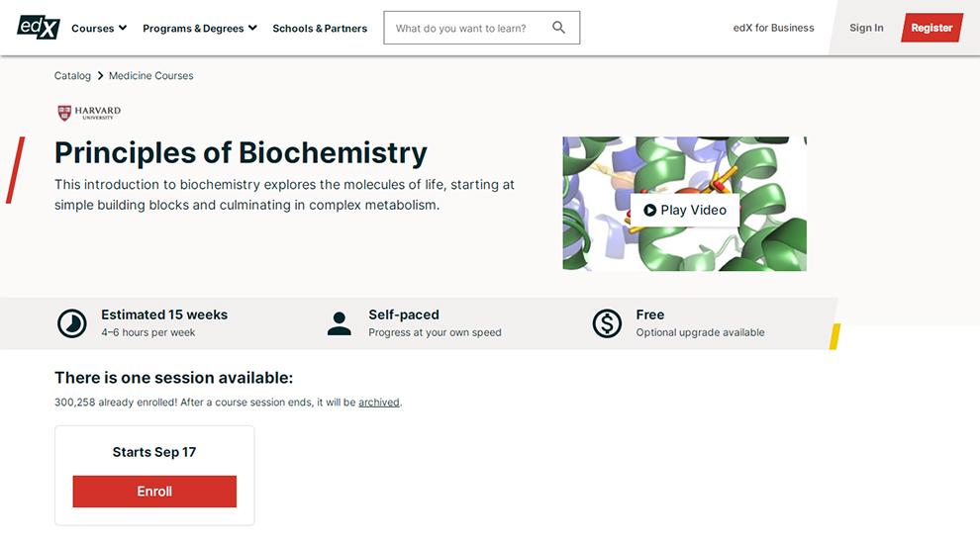Focus the 'What do you want to learn?' search field
The image size is (980, 541).
click(482, 28)
